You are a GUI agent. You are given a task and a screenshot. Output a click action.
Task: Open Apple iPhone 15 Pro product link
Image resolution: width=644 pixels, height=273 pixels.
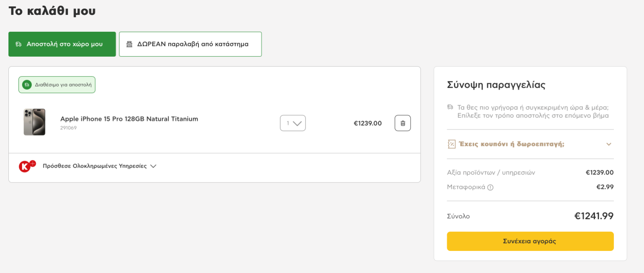[x=129, y=119]
